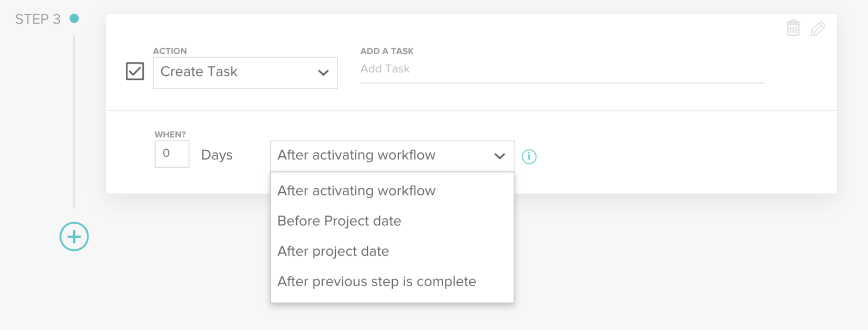The image size is (868, 330).
Task: Open the Action dropdown showing Create Task
Action: click(245, 72)
